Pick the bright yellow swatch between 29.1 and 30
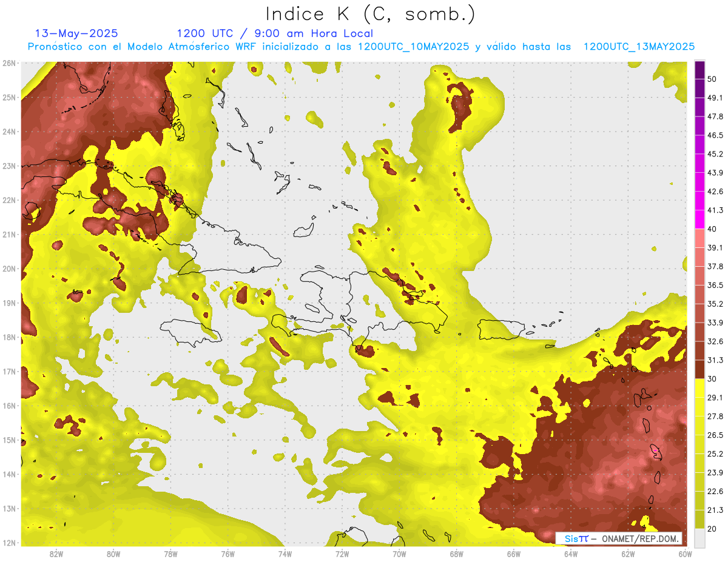This screenshot has width=728, height=562. coord(699,389)
